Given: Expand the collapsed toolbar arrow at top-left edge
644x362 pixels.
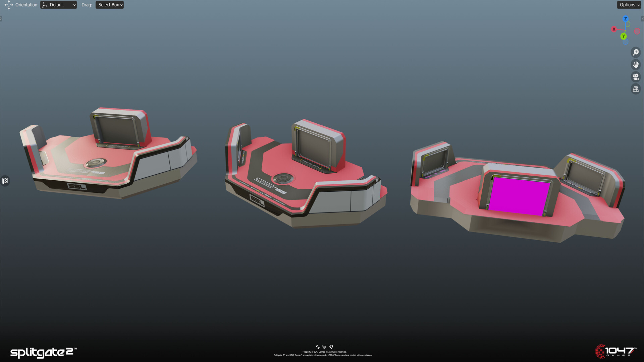Looking at the screenshot, I should [1, 18].
